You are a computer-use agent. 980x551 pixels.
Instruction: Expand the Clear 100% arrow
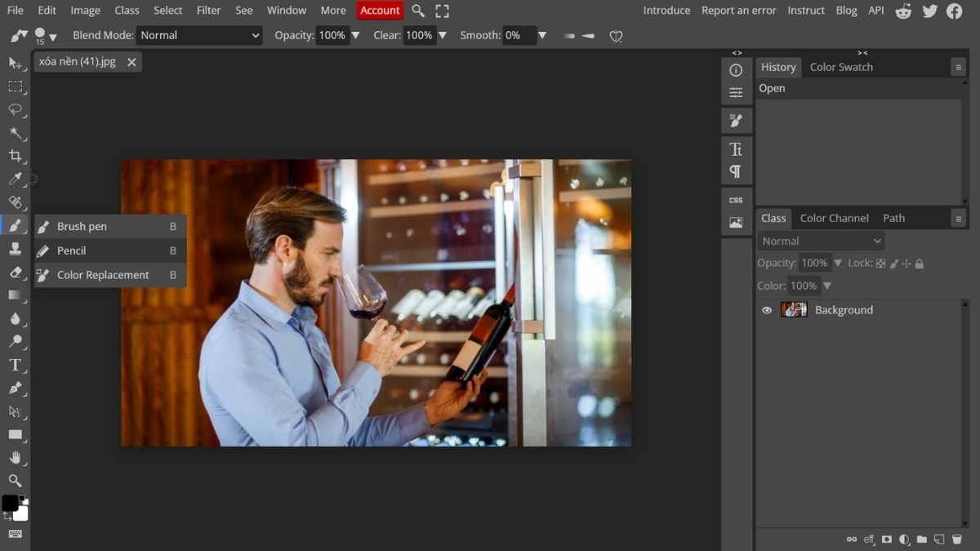pos(443,36)
